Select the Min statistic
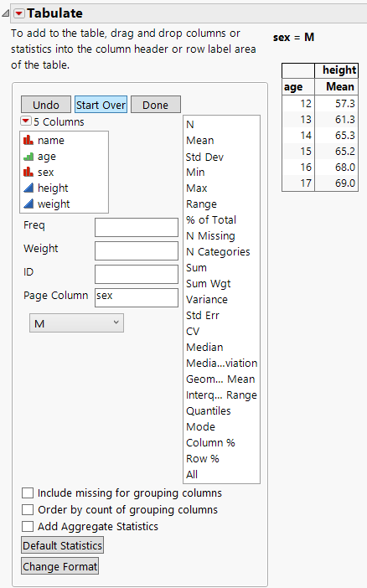The height and width of the screenshot is (588, 367). coord(195,172)
